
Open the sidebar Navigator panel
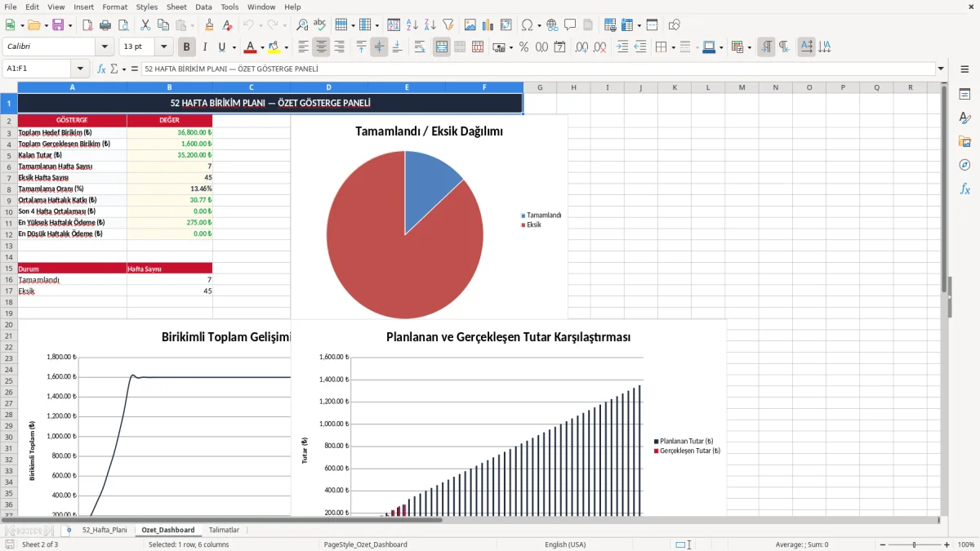coord(964,165)
